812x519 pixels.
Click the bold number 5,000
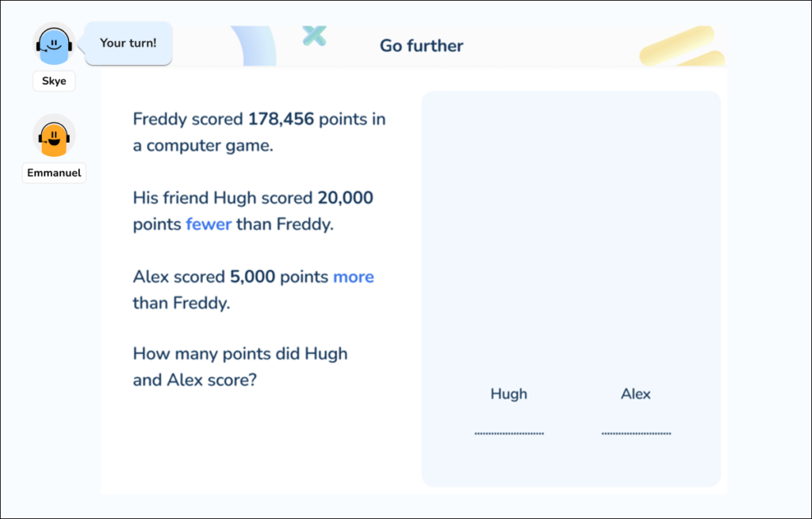click(252, 277)
